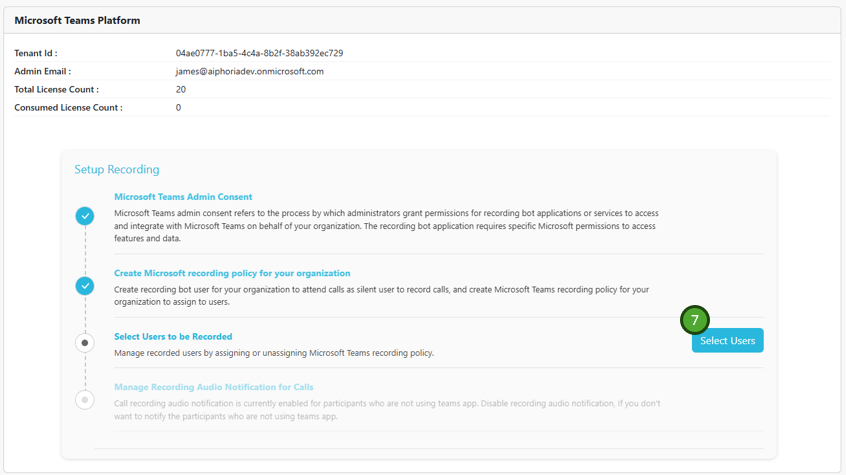Image resolution: width=846 pixels, height=475 pixels.
Task: Open Microsoft Teams Admin Consent step heading
Action: click(183, 197)
